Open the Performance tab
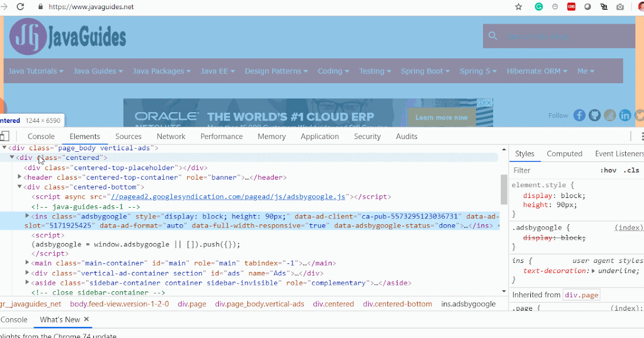644x338 pixels. [222, 136]
